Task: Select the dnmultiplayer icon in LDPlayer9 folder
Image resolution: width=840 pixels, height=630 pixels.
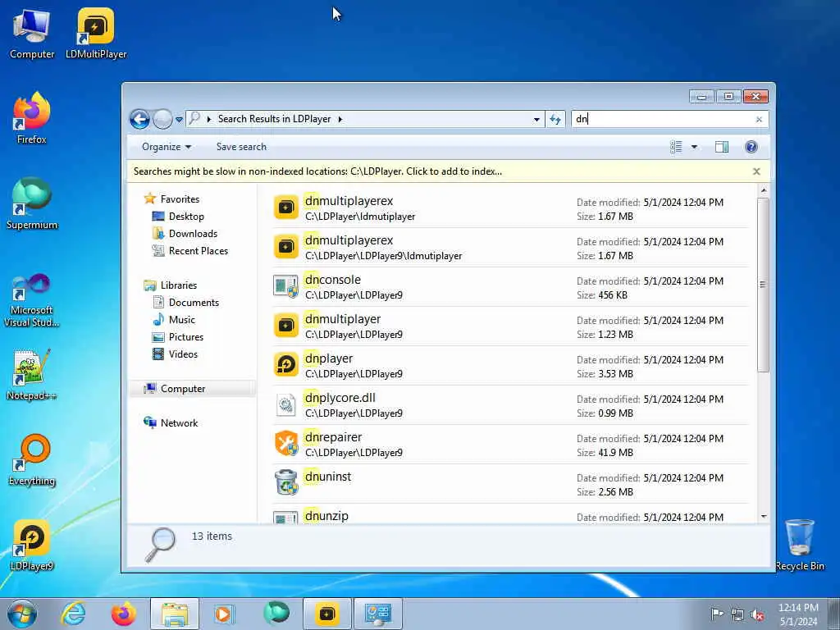Action: point(285,326)
